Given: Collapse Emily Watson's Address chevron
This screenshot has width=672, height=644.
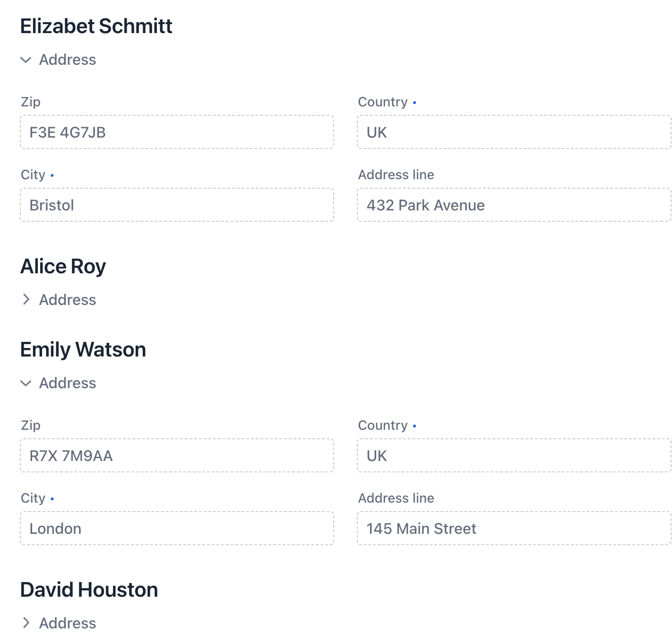Looking at the screenshot, I should (26, 383).
